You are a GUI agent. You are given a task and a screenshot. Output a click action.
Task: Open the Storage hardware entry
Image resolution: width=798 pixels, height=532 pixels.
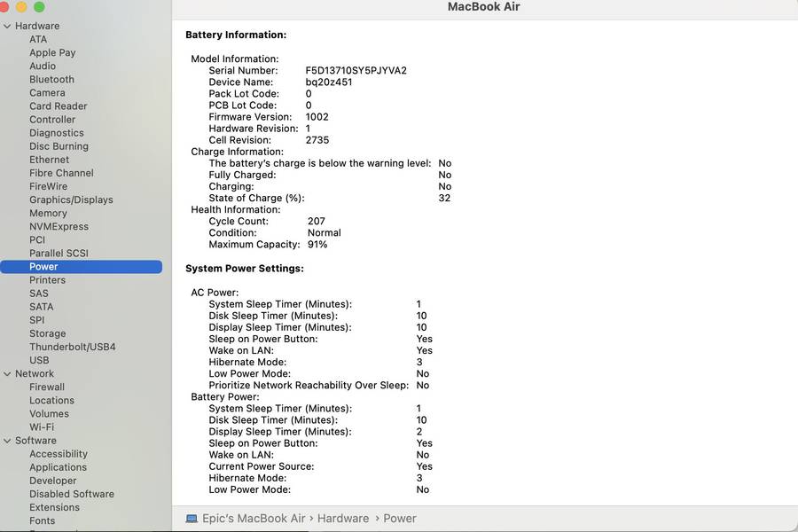[x=47, y=334]
